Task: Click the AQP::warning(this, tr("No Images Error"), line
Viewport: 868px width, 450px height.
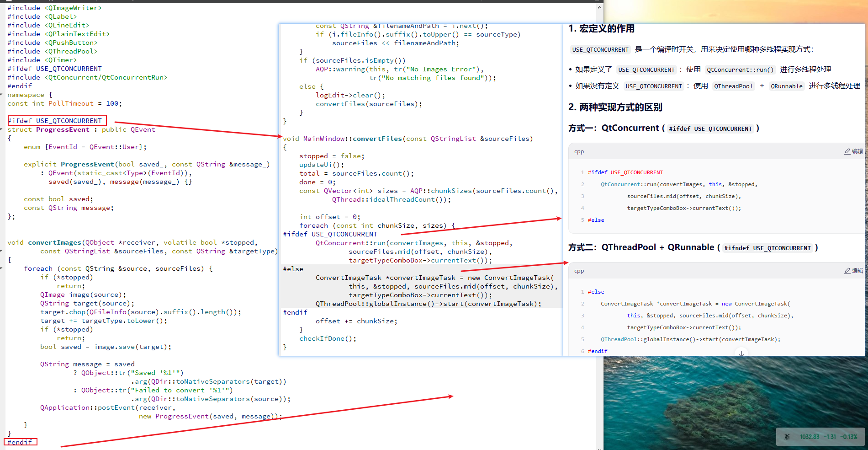Action: click(x=400, y=69)
